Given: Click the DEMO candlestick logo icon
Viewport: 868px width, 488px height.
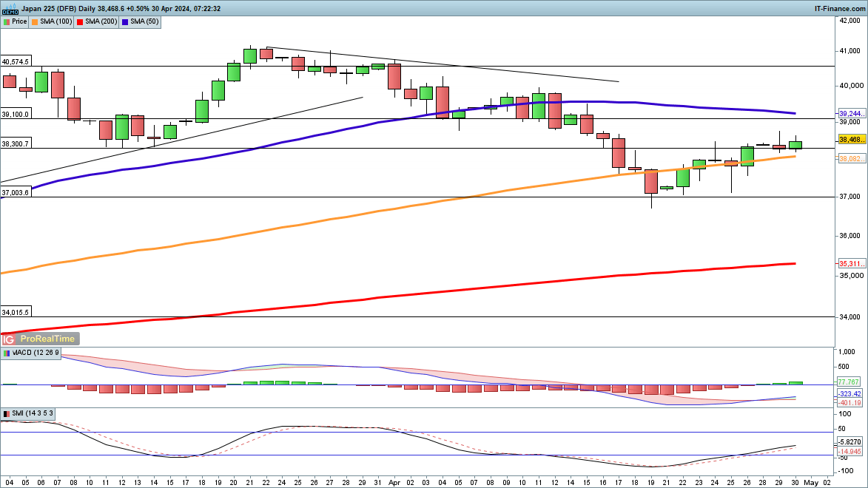Looking at the screenshot, I should [x=10, y=9].
